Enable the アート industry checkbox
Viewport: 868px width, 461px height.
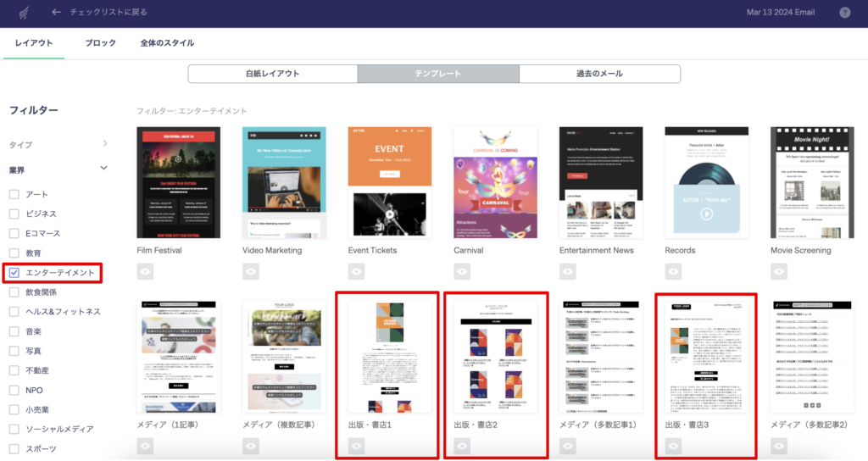(x=14, y=195)
